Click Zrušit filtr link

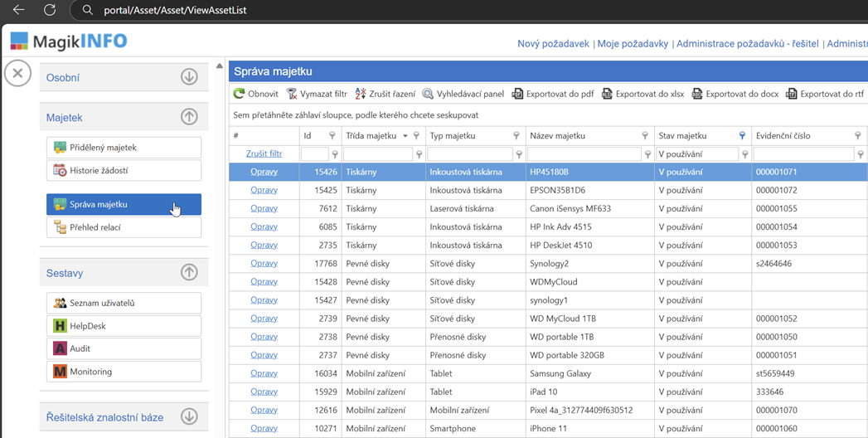[264, 153]
